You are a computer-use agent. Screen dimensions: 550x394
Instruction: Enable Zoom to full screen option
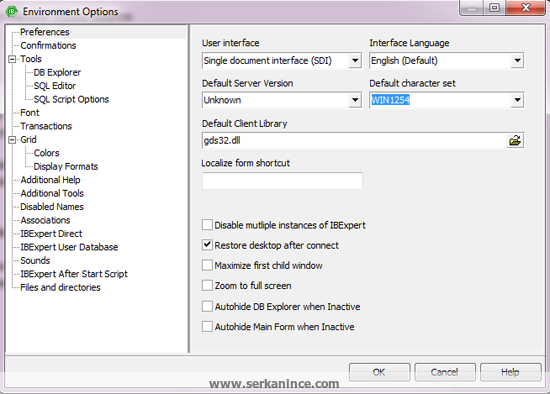coord(207,286)
